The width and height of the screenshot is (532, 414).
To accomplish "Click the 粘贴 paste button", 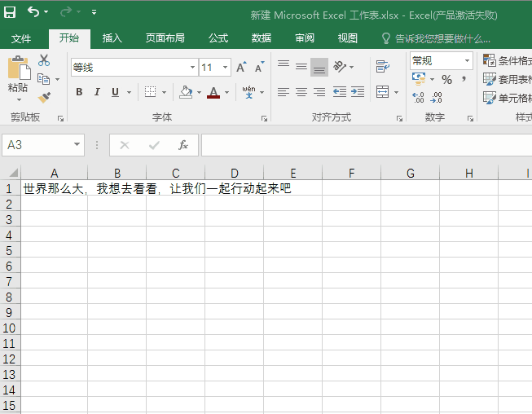I will click(x=18, y=76).
